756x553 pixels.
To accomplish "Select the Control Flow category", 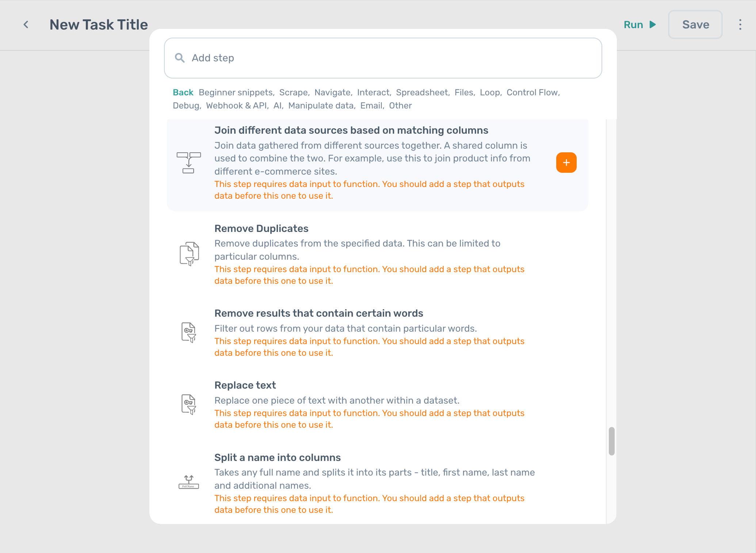I will 532,92.
